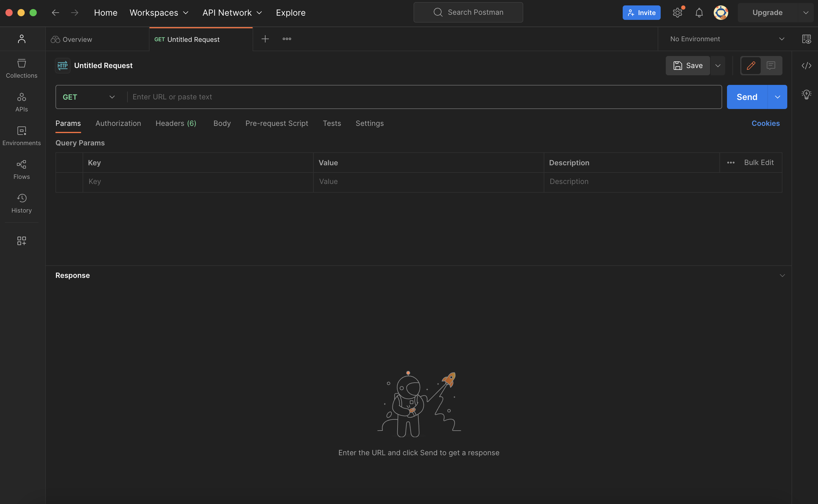Click the lightbulb related requests icon

806,94
